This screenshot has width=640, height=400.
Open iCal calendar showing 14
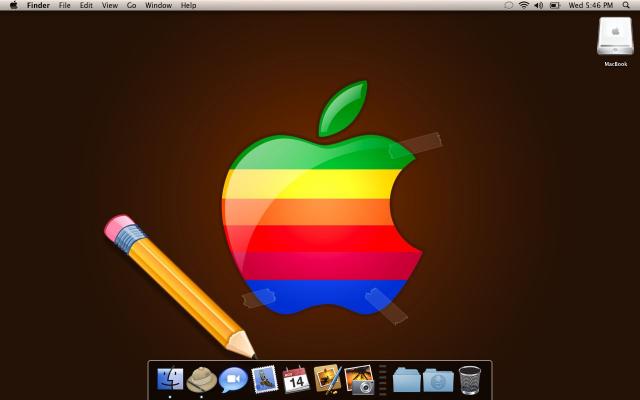tap(296, 379)
